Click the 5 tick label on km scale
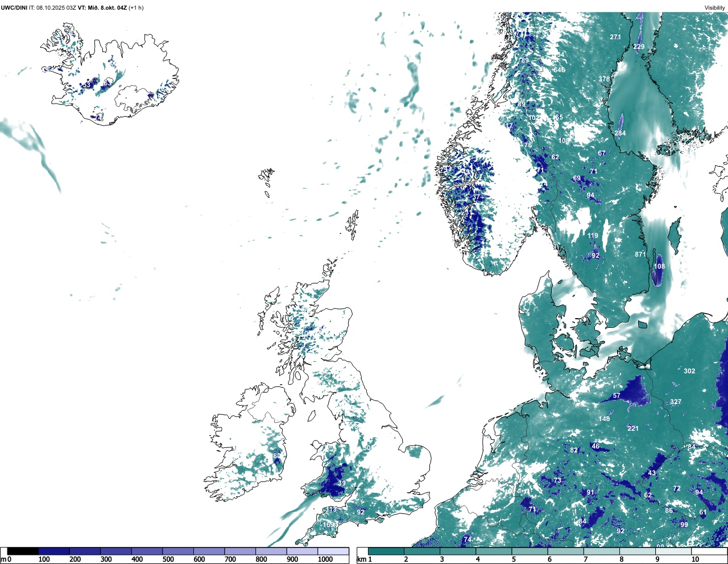Screen dimensions: 728x564 (514, 559)
